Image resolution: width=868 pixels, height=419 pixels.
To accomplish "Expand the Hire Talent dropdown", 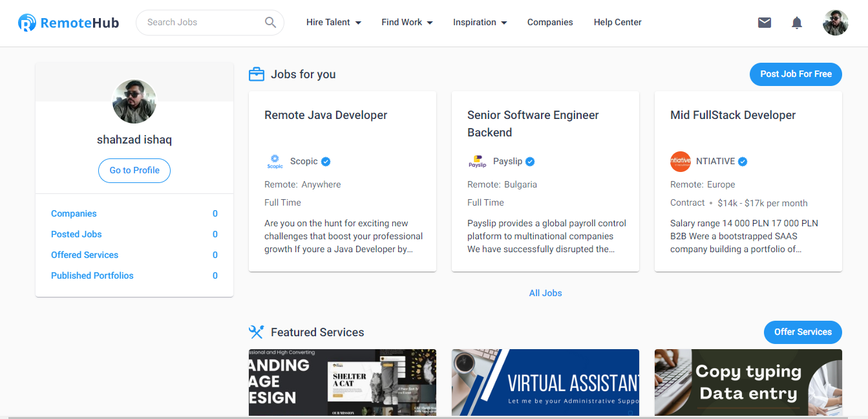I will pos(333,23).
